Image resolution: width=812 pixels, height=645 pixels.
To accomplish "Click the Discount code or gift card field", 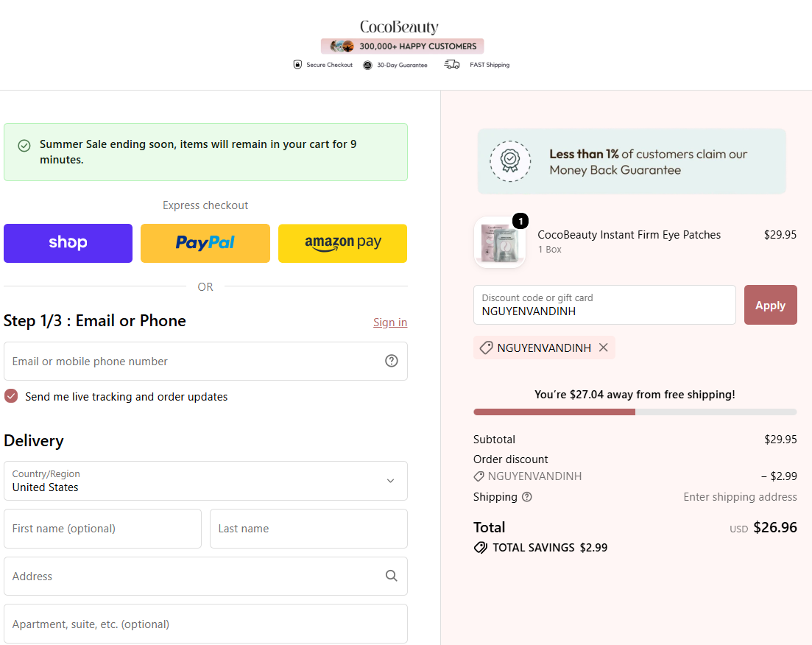I will click(604, 305).
